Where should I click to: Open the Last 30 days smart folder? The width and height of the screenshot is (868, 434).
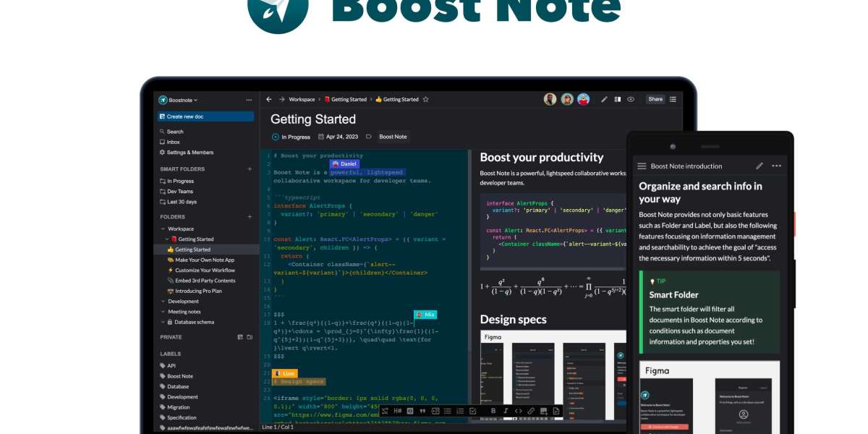click(178, 202)
